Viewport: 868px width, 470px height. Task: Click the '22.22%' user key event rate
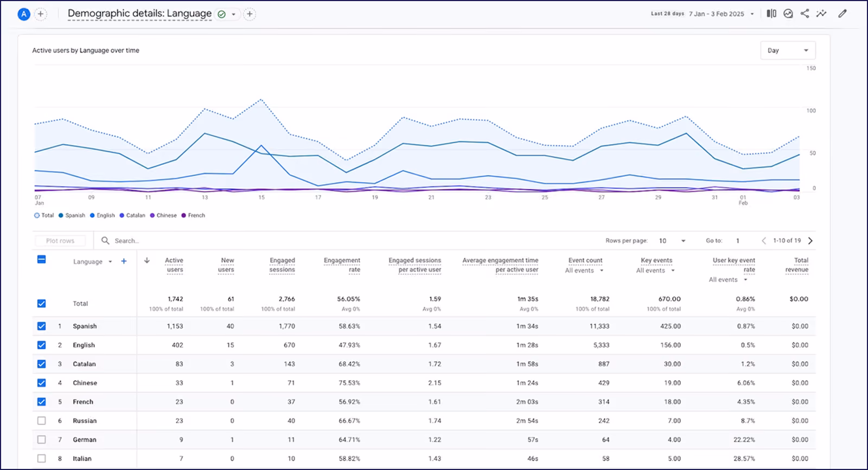point(744,440)
